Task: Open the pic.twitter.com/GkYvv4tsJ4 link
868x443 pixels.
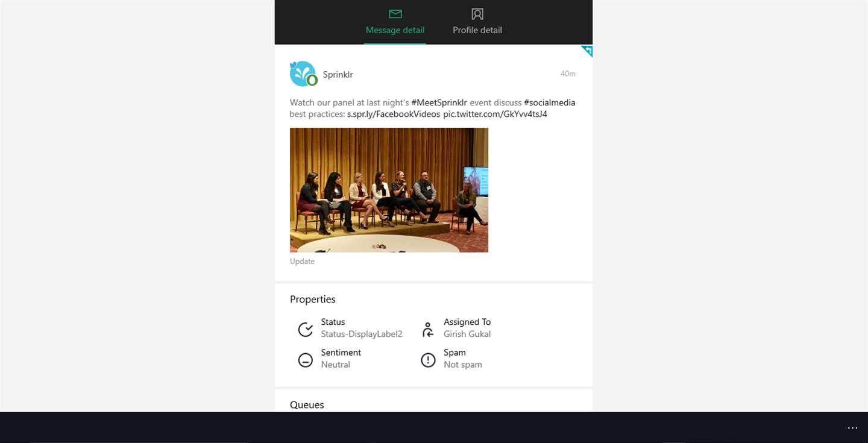Action: click(495, 114)
